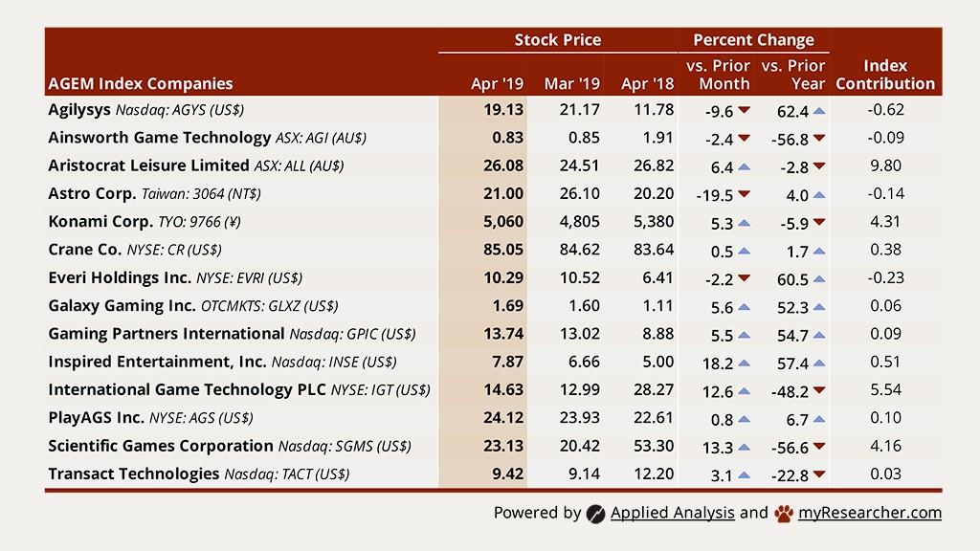The image size is (980, 551).
Task: Click the AGEM Index Companies header
Action: click(x=141, y=84)
